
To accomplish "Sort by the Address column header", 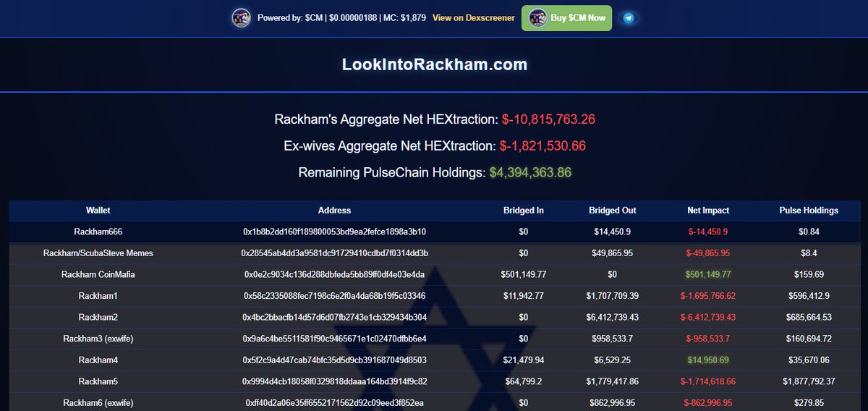I will [334, 211].
